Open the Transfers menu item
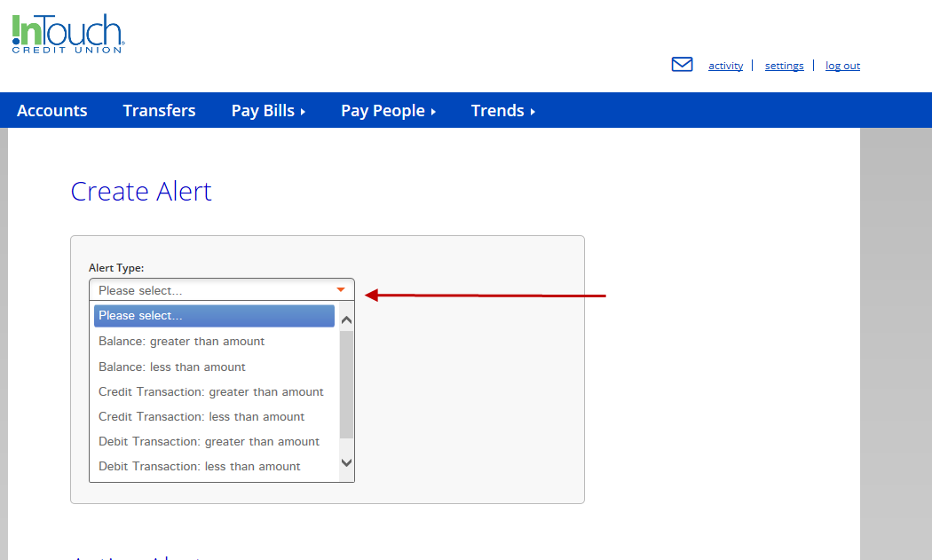The height and width of the screenshot is (560, 932). click(159, 111)
